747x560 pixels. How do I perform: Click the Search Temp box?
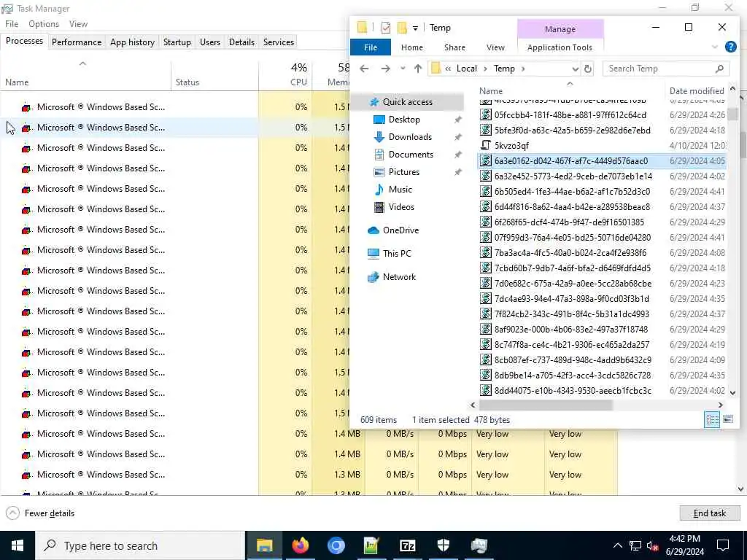666,69
